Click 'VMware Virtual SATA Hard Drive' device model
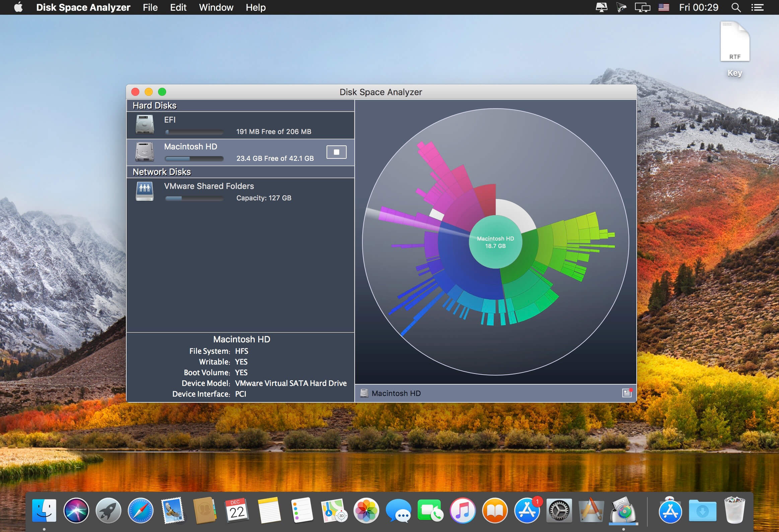 point(291,383)
